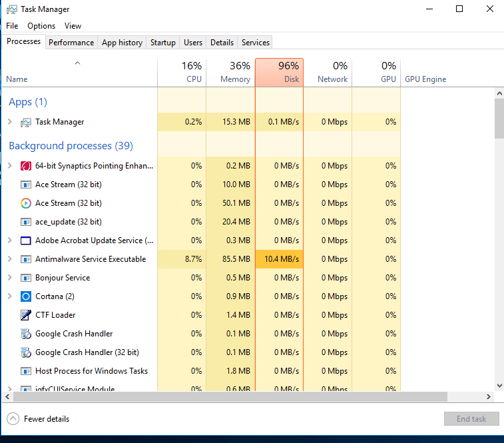504x443 pixels.
Task: Click the horizontal scrollbar right arrow
Action: (x=489, y=396)
